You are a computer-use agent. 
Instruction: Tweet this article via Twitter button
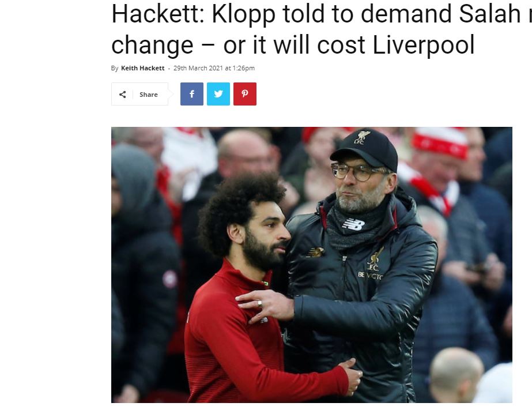[218, 94]
